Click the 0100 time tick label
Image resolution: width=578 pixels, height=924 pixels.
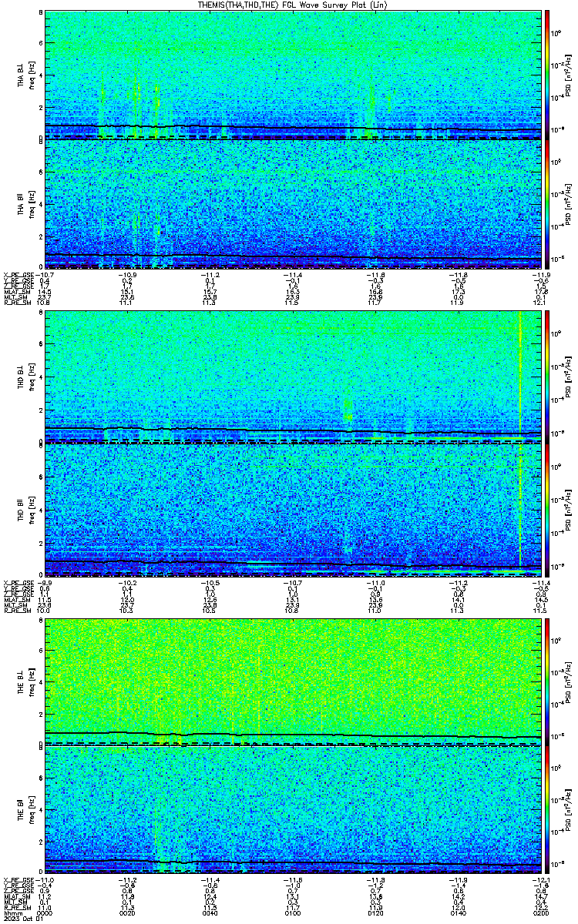294,914
